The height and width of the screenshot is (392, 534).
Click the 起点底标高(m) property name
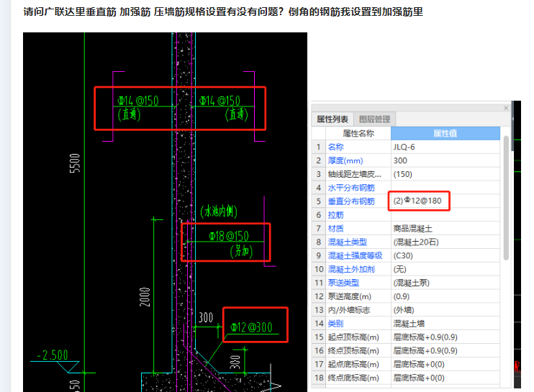[x=353, y=365]
